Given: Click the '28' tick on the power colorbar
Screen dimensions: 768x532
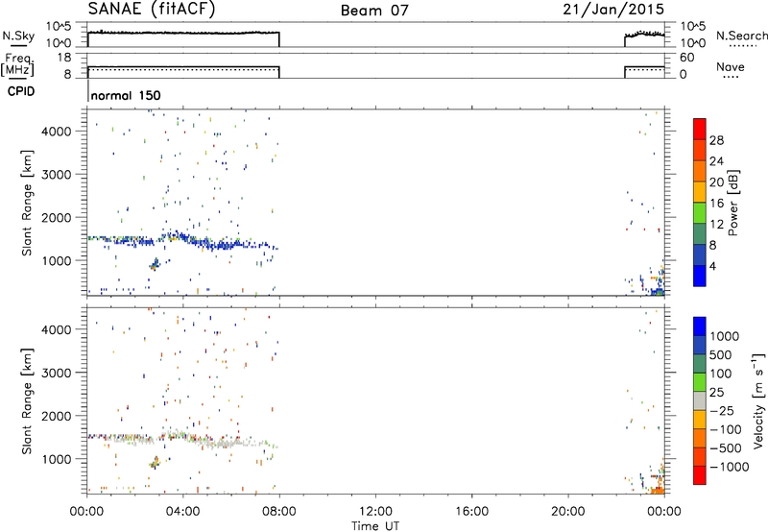Looking at the screenshot, I should (x=716, y=140).
